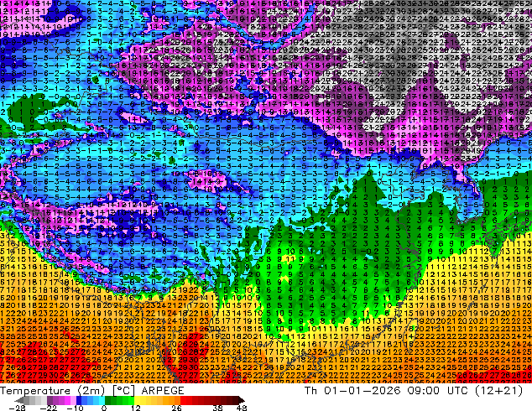Image resolution: width=532 pixels, height=411 pixels.
Task: Select the blue segment of the color scale
Action: tap(91, 400)
